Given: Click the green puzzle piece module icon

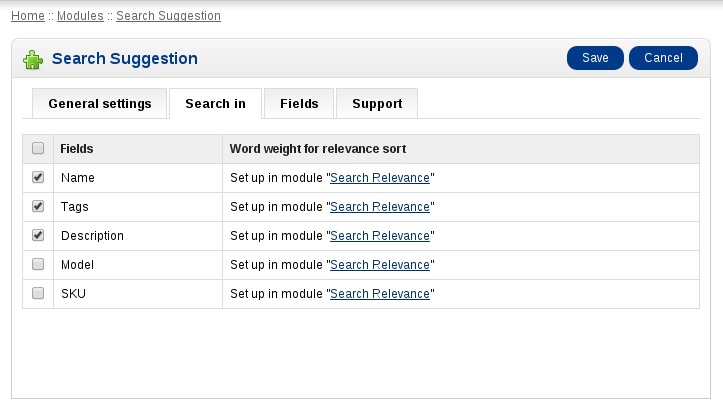Looking at the screenshot, I should pyautogui.click(x=33, y=60).
